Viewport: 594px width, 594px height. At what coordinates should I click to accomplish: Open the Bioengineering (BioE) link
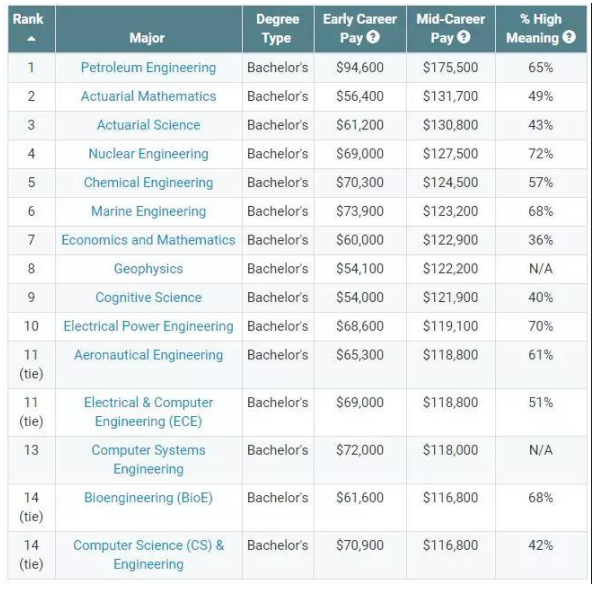tap(148, 498)
